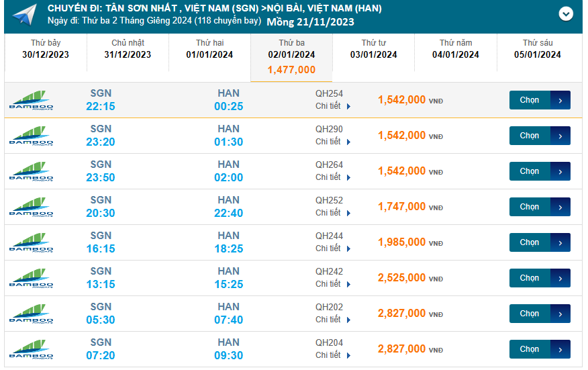Open the Thứ sáu 05/01/2024 date tab

(x=537, y=49)
